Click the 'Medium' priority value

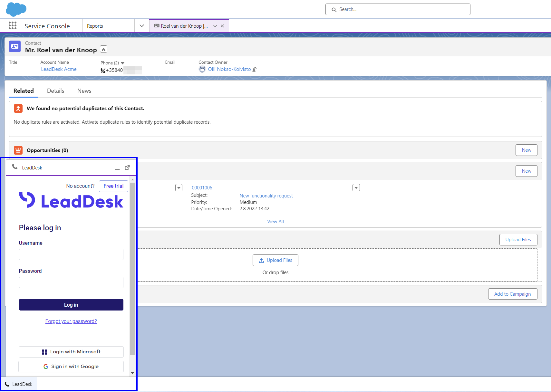click(248, 202)
